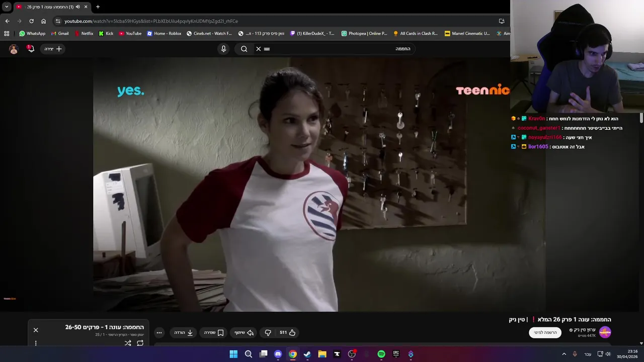This screenshot has height=362, width=644.
Task: View site information next to the URL
Action: pos(58,21)
